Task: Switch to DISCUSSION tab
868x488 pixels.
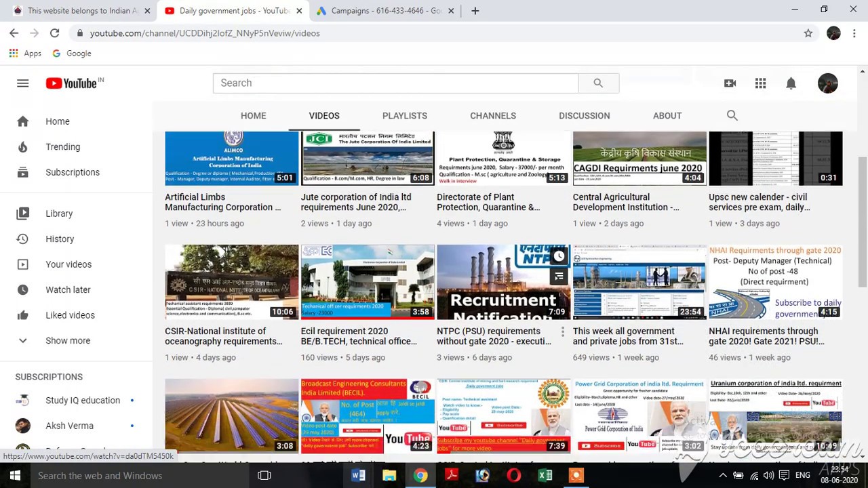Action: click(x=585, y=115)
